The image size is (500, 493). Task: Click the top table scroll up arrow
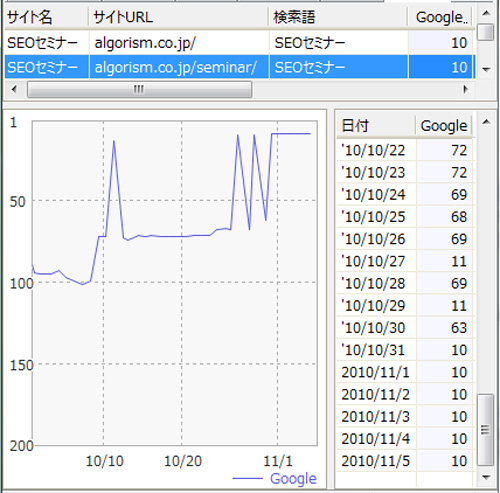tap(486, 13)
